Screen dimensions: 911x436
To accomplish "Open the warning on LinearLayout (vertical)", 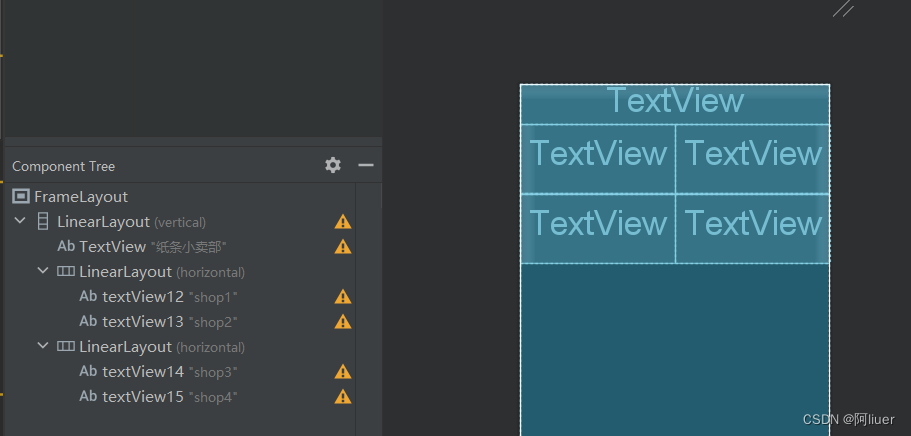I will tap(343, 221).
